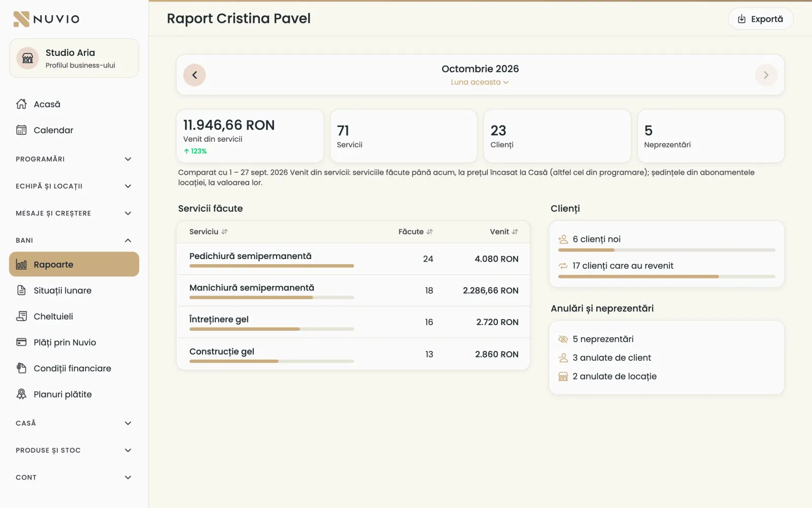Open Calendar from the sidebar
Image resolution: width=812 pixels, height=508 pixels.
pyautogui.click(x=74, y=130)
